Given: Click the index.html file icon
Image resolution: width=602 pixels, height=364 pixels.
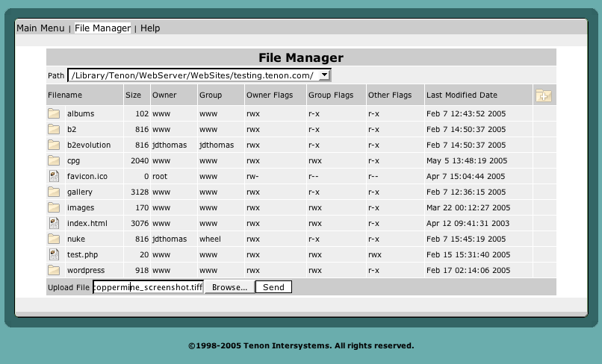Looking at the screenshot, I should coord(54,224).
